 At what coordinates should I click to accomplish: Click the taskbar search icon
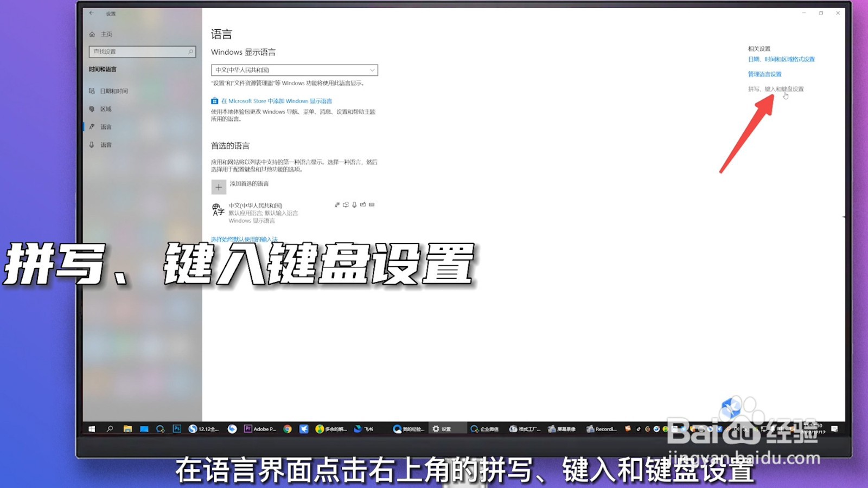pyautogui.click(x=110, y=429)
